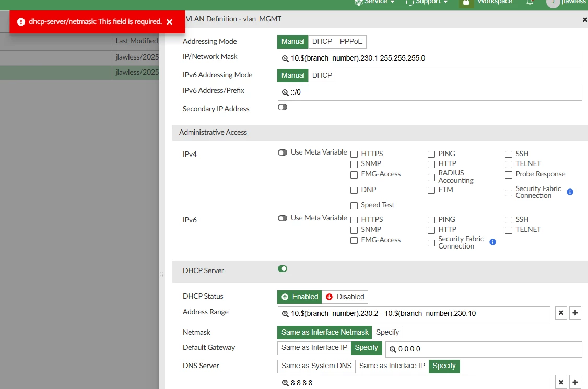Toggle IPv6 Use Meta Variable switch
Viewport: 588px width, 389px height.
(283, 218)
